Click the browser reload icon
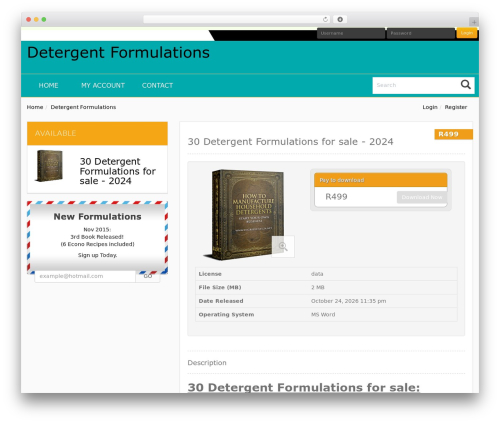 click(x=325, y=20)
